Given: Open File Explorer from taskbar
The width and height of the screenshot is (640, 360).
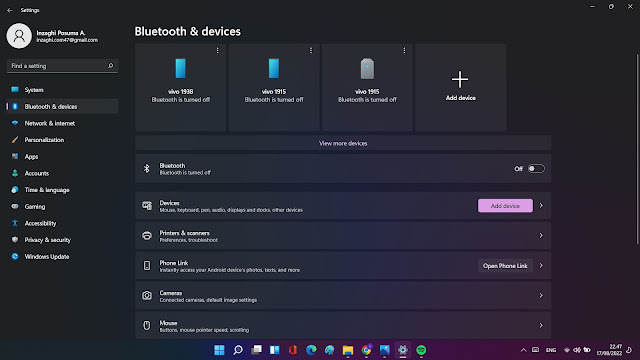Looking at the screenshot, I should point(348,350).
